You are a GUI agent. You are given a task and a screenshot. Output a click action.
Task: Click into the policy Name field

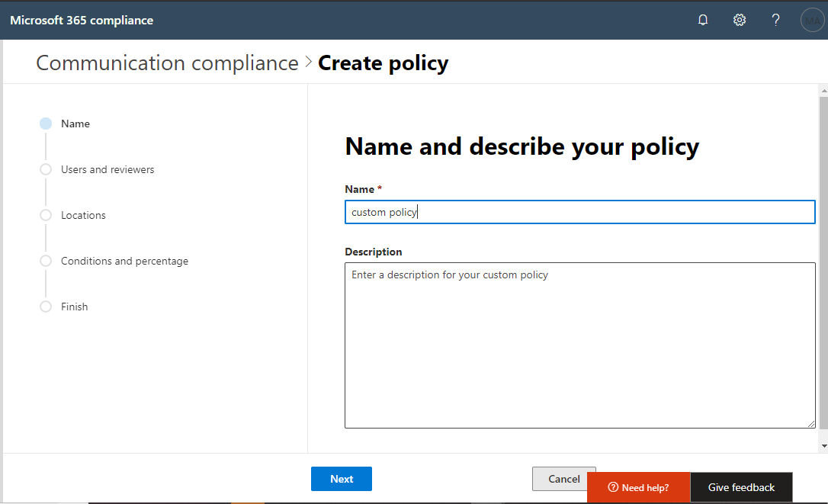tap(579, 212)
